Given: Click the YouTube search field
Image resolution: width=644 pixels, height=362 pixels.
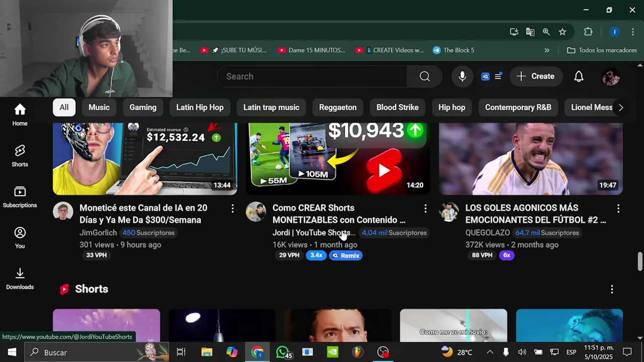Looking at the screenshot, I should (312, 76).
